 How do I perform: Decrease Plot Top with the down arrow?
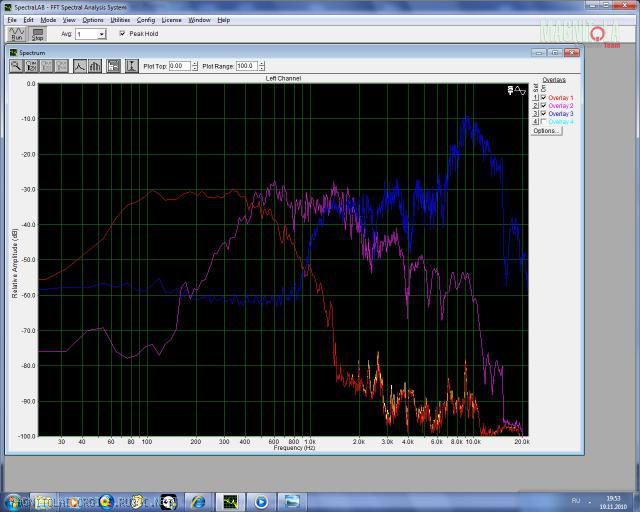tap(195, 68)
